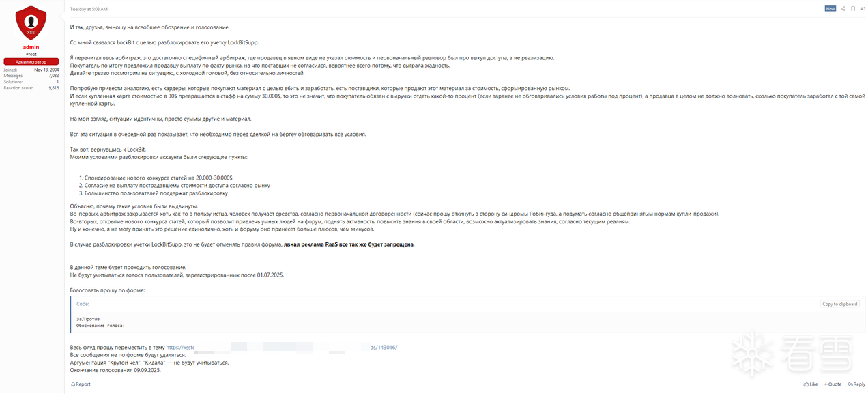Viewport: 868px width, 394px height.
Task: Open the admin username profile link
Action: coord(31,47)
